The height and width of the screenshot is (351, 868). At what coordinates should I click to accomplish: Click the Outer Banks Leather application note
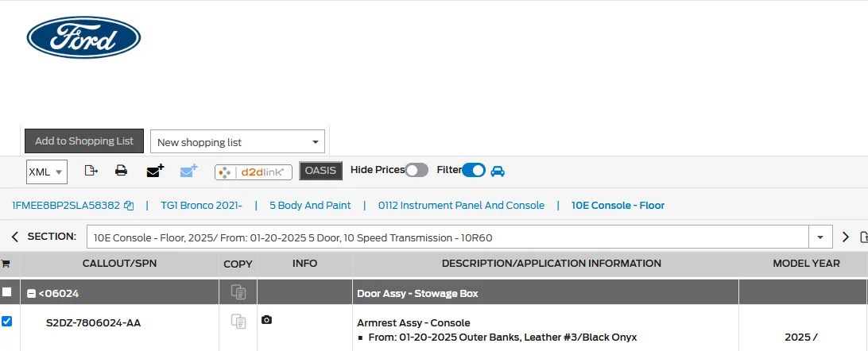[x=502, y=337]
